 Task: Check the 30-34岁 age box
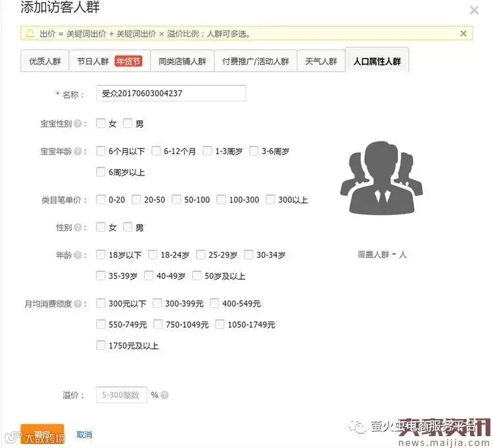pyautogui.click(x=248, y=254)
